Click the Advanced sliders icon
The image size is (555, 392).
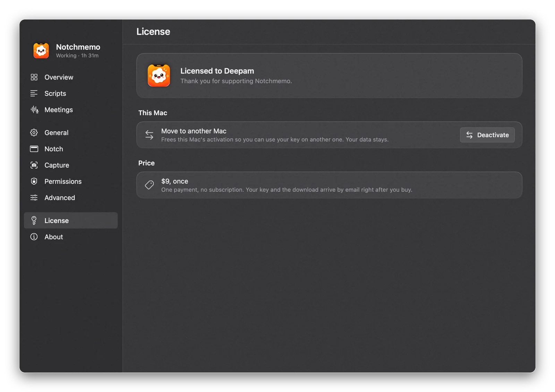[x=34, y=198]
